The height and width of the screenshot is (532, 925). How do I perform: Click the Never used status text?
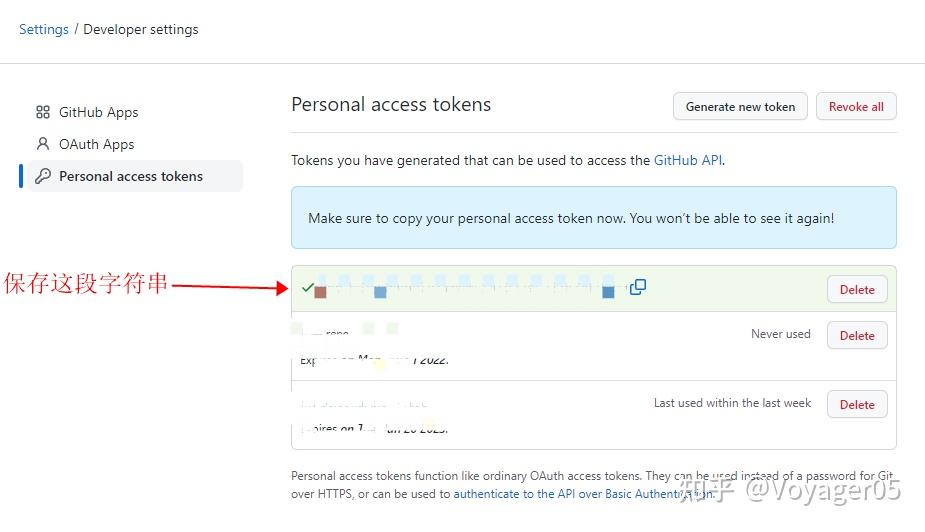(780, 334)
